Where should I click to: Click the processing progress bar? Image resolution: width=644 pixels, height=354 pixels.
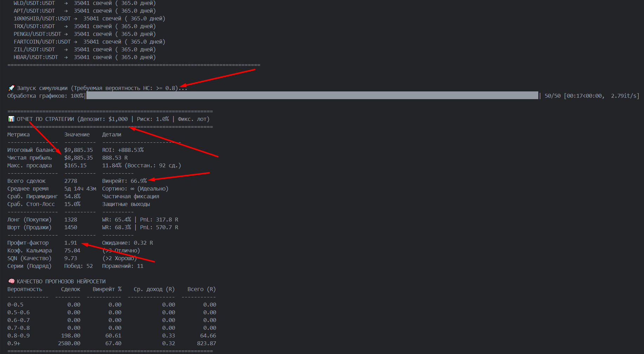pos(312,96)
